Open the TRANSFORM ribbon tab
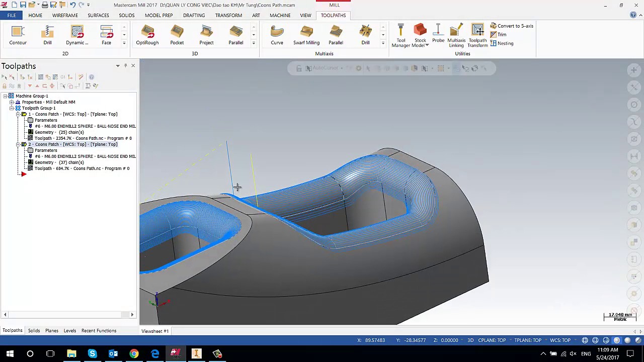Screen dimensions: 644x362 (x=228, y=16)
